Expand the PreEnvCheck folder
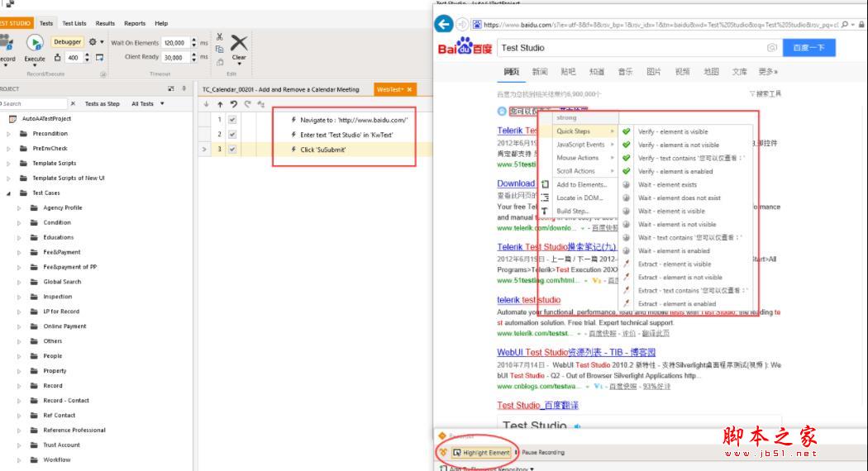The width and height of the screenshot is (868, 471). [x=8, y=149]
